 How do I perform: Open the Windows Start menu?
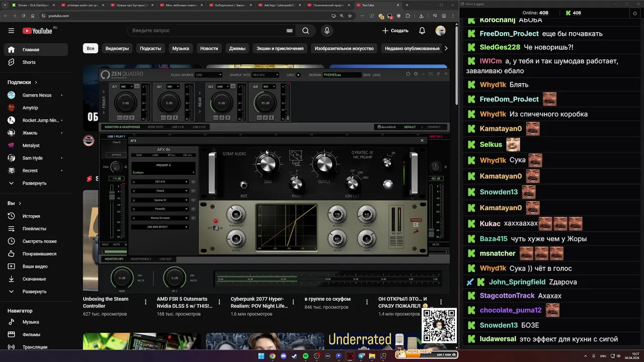coord(261,356)
